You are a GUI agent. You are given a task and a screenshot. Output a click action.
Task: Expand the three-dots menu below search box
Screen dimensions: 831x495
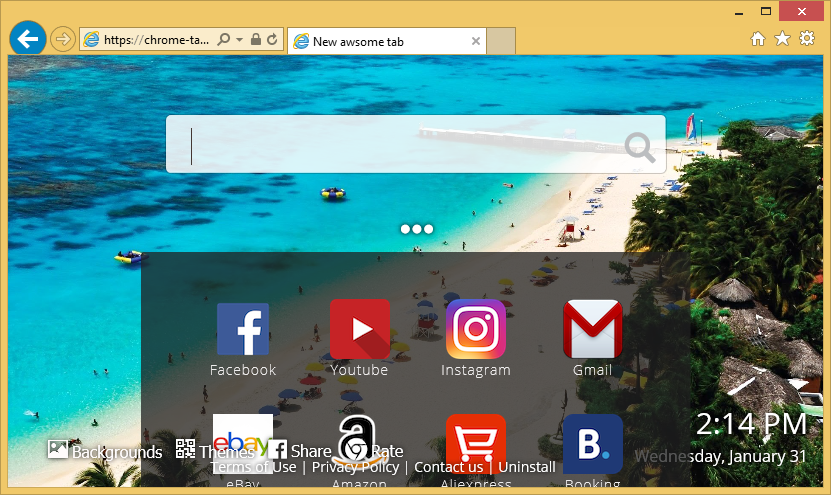click(x=416, y=229)
